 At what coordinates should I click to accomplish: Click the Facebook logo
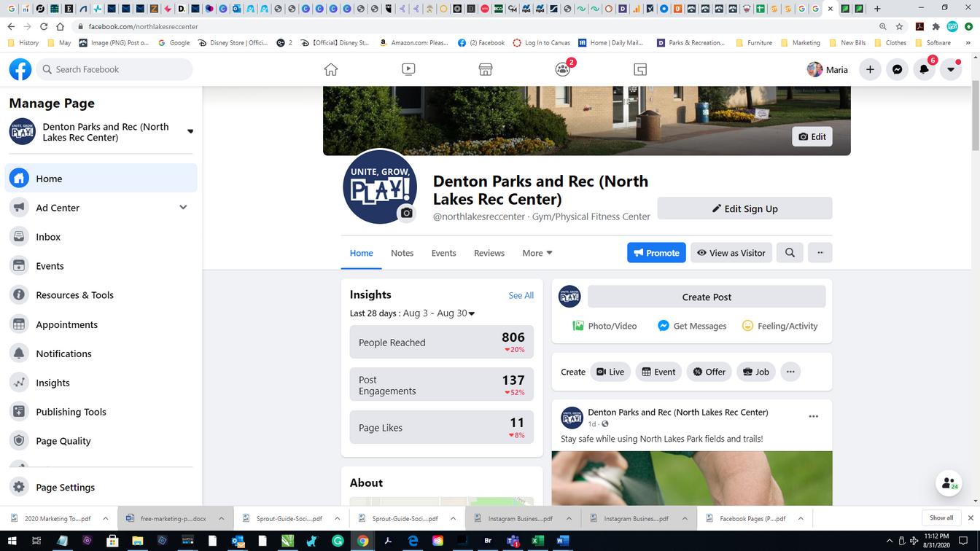coord(20,69)
